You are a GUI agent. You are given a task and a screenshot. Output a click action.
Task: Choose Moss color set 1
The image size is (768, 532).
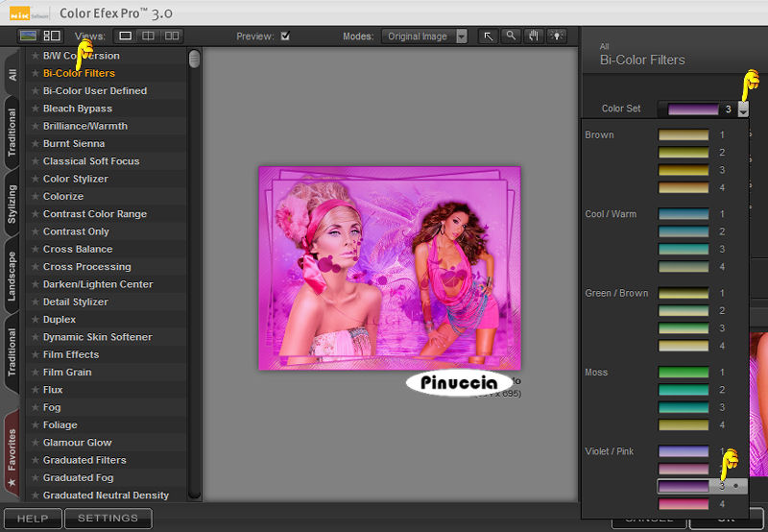684,373
